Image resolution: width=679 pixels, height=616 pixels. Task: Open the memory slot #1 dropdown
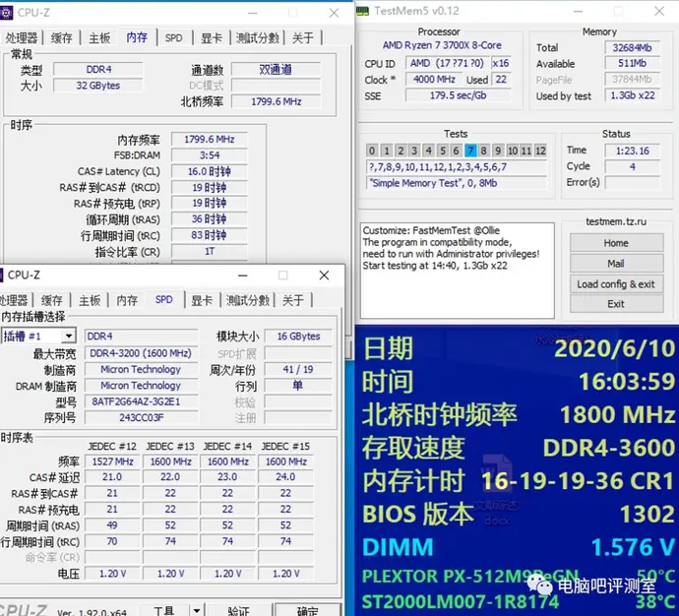click(68, 337)
